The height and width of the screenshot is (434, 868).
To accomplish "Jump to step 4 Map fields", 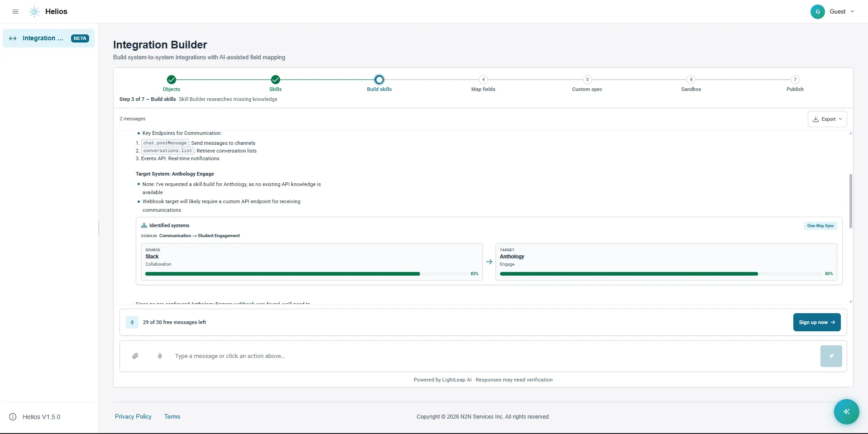I will pos(483,83).
